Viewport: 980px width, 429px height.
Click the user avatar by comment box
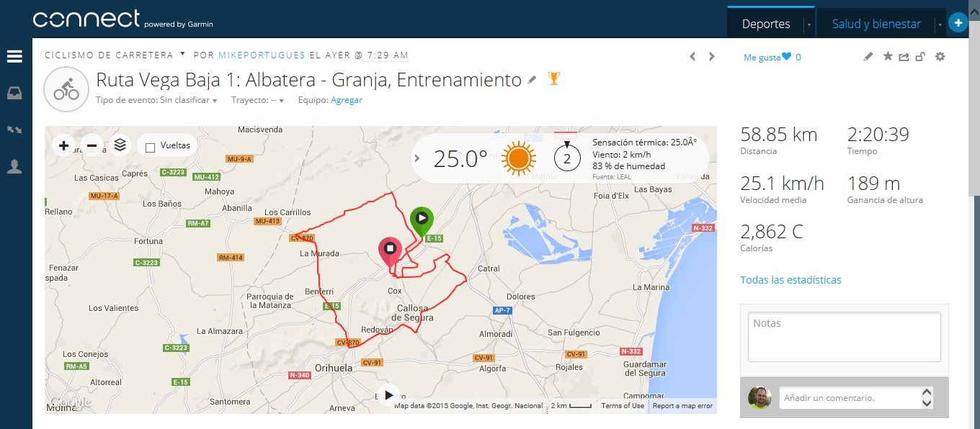point(759,398)
